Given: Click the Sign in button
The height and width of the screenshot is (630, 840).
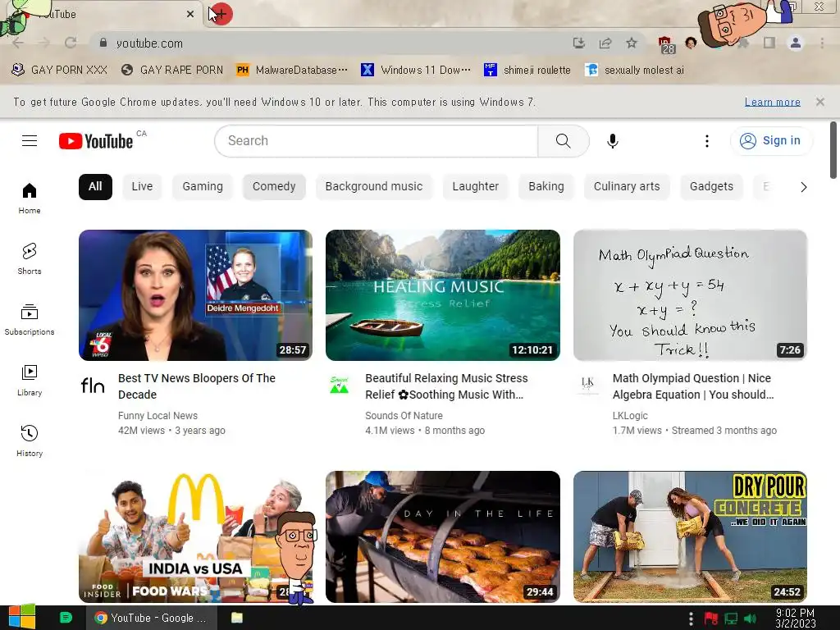Looking at the screenshot, I should 771,141.
